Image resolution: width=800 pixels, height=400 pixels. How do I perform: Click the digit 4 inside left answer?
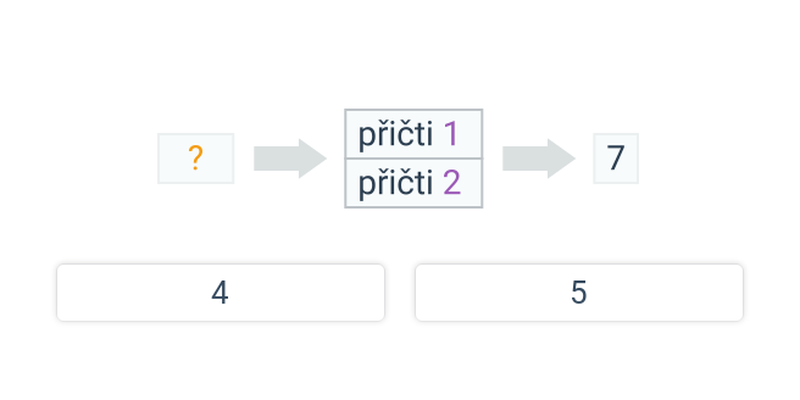click(x=220, y=293)
